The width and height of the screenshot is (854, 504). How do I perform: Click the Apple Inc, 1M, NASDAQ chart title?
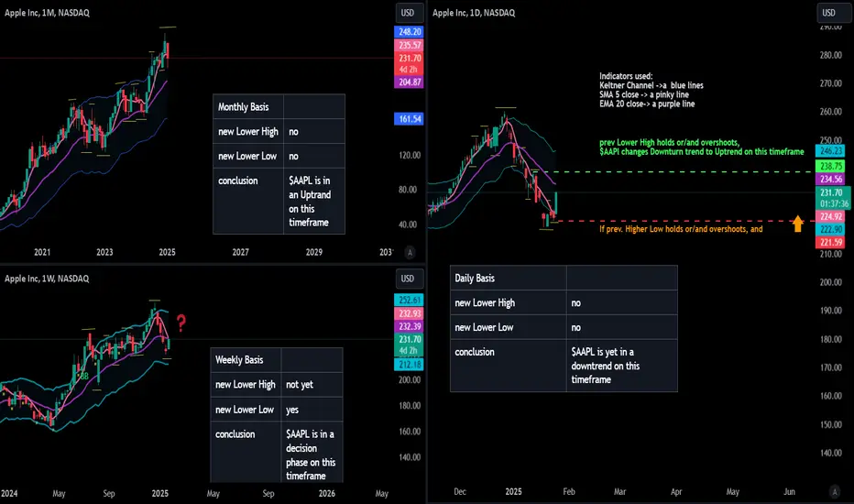[x=47, y=13]
